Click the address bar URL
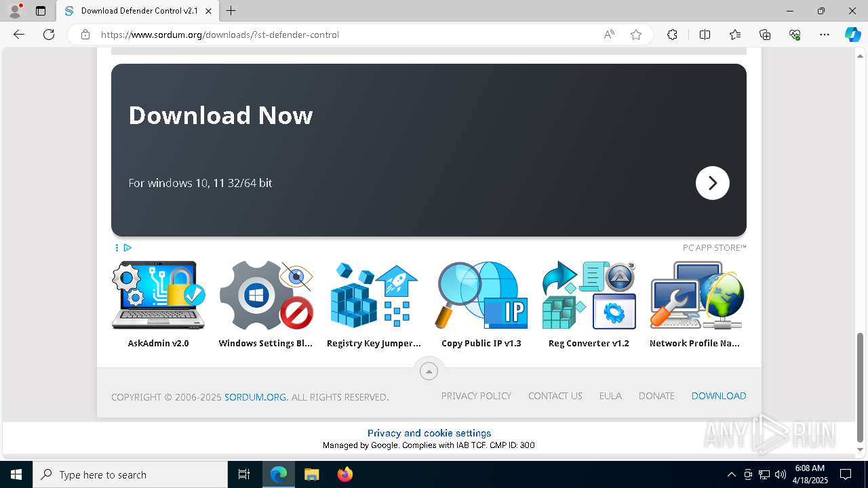868x488 pixels. pos(220,35)
